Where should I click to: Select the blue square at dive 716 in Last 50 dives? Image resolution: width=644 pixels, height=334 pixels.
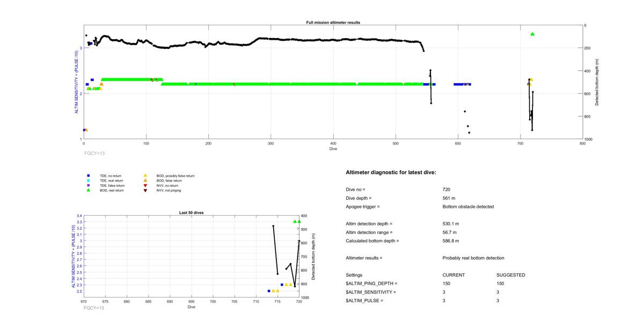282,285
